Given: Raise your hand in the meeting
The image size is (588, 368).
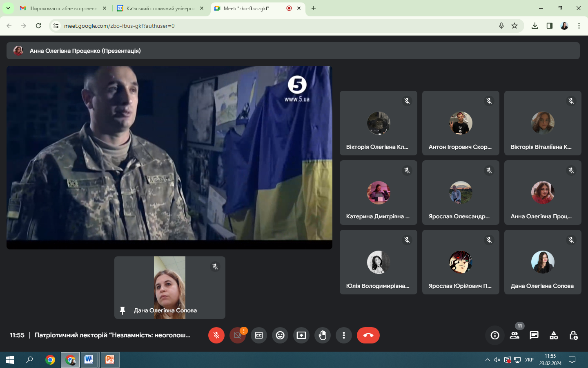Looking at the screenshot, I should (x=323, y=335).
